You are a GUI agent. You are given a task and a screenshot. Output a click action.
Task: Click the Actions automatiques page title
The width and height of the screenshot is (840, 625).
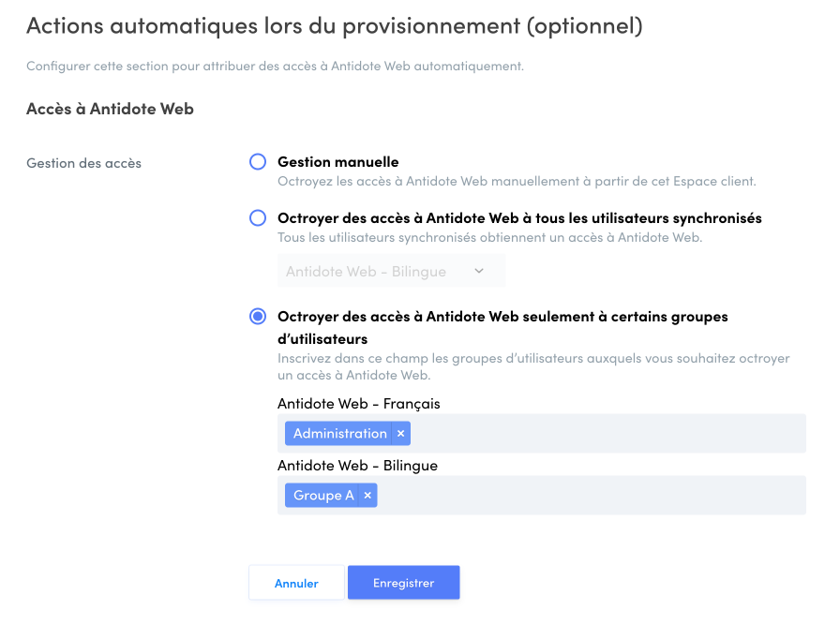[335, 26]
